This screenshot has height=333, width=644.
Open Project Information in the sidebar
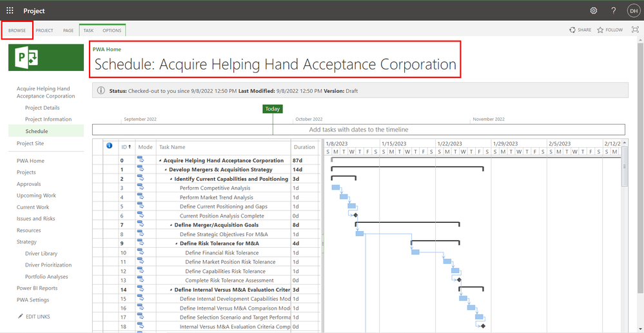(x=48, y=119)
